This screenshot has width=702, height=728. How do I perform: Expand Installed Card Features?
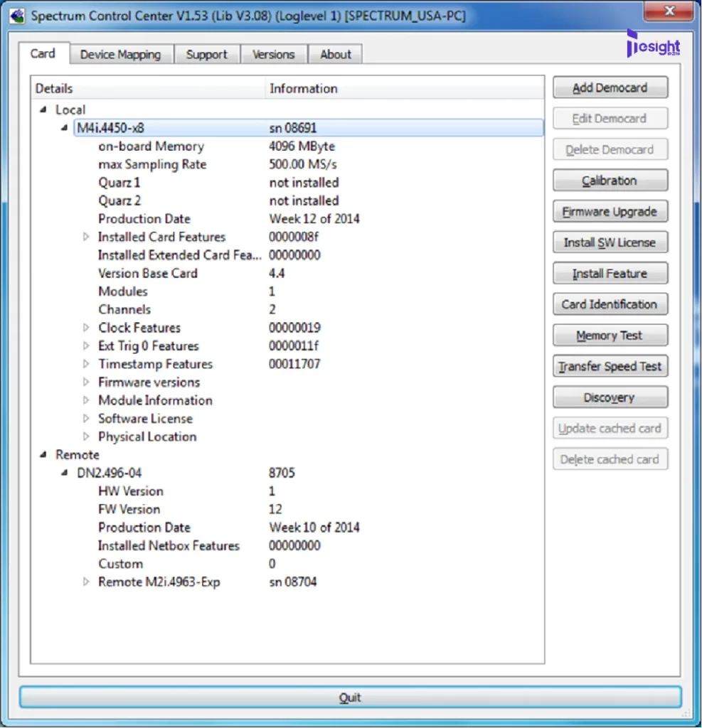click(86, 237)
